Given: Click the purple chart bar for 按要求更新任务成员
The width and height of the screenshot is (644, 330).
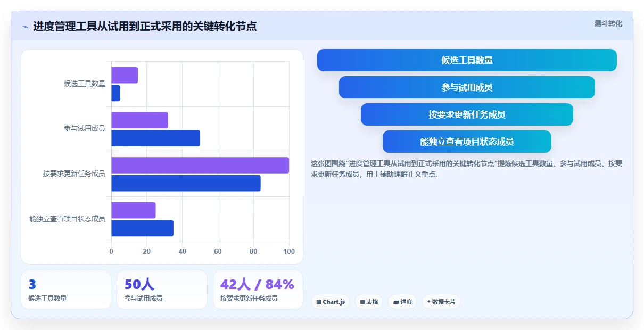Looking at the screenshot, I should coord(200,165).
